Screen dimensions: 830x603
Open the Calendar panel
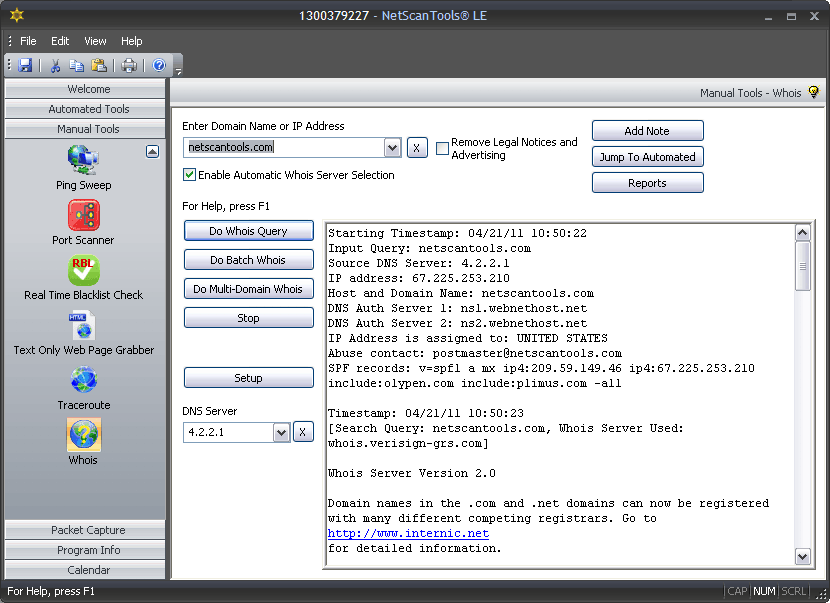[x=85, y=570]
